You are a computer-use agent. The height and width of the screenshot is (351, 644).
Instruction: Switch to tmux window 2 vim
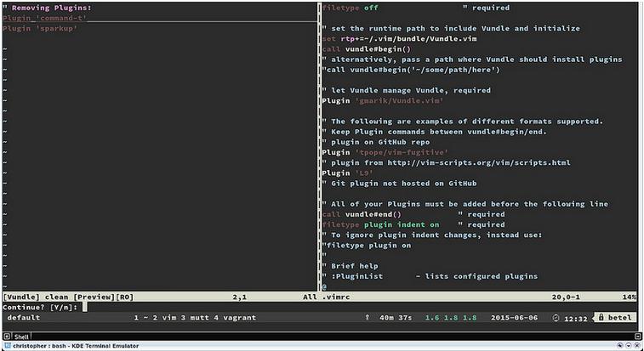point(164,317)
